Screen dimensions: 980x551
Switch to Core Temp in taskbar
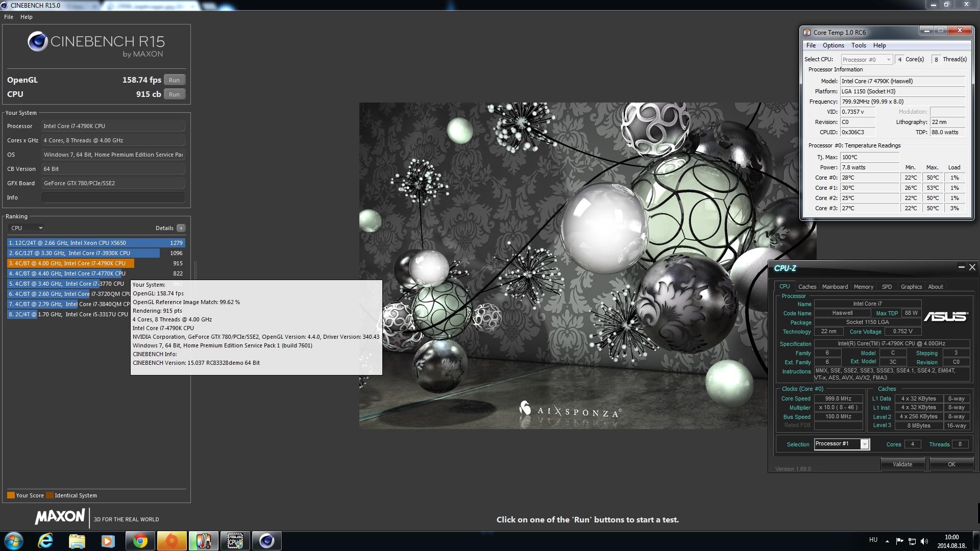[204, 541]
